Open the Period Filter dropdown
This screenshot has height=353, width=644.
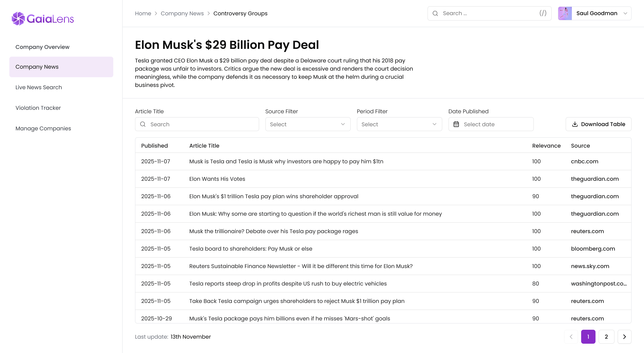pos(399,124)
